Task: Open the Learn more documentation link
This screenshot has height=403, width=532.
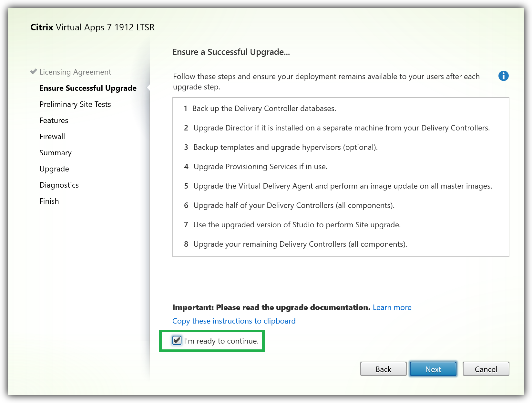Action: tap(392, 307)
